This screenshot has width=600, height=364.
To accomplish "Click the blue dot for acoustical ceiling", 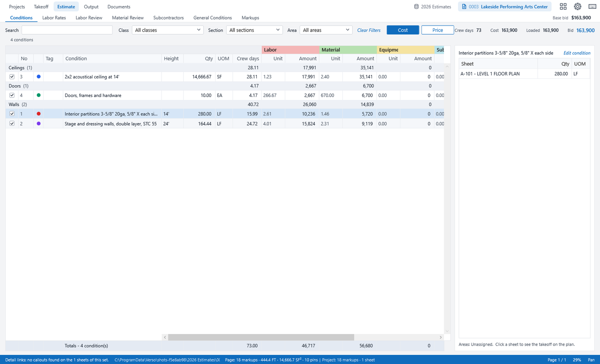I will click(38, 76).
